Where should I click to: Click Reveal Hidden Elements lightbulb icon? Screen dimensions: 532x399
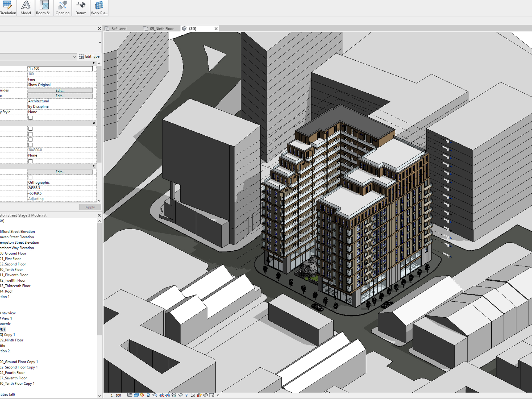click(x=186, y=395)
